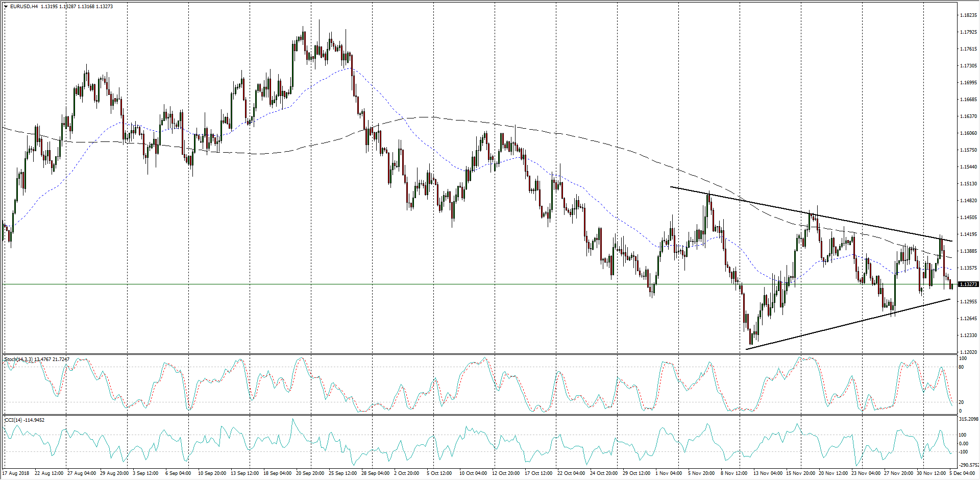
Task: Click the 1.15130 label on price scale
Action: (x=968, y=184)
